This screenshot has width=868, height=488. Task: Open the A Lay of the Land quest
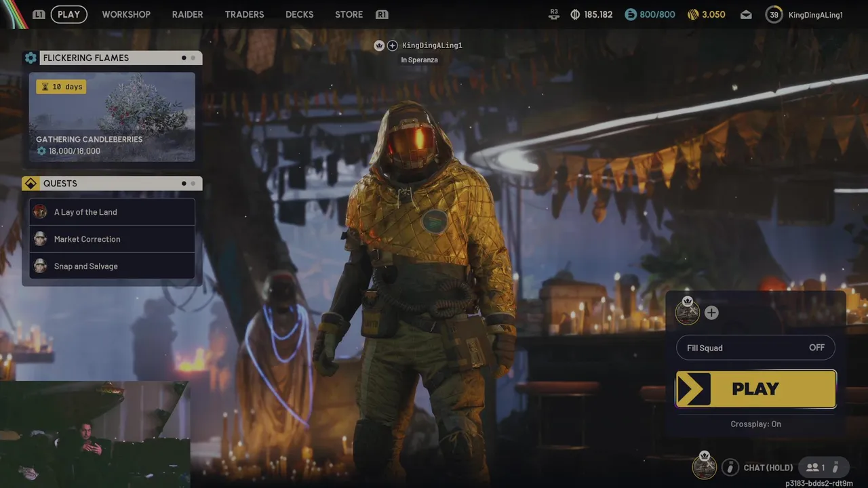point(112,212)
